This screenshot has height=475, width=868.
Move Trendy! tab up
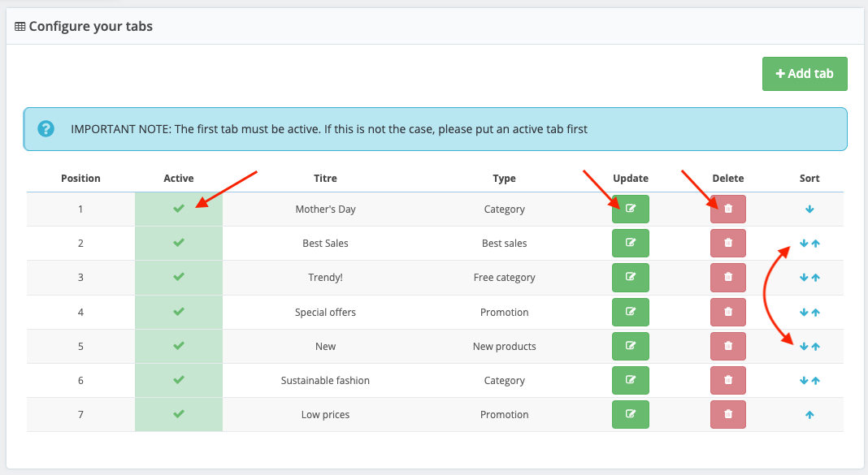tap(815, 278)
